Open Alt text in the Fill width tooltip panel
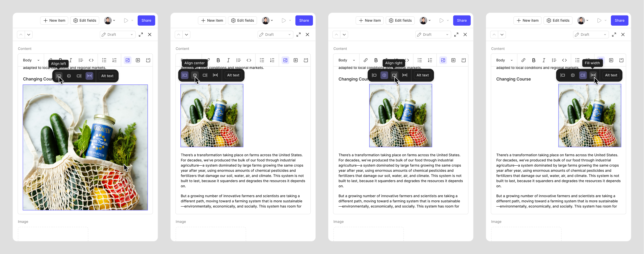Viewport: 644px width, 254px height. [611, 75]
